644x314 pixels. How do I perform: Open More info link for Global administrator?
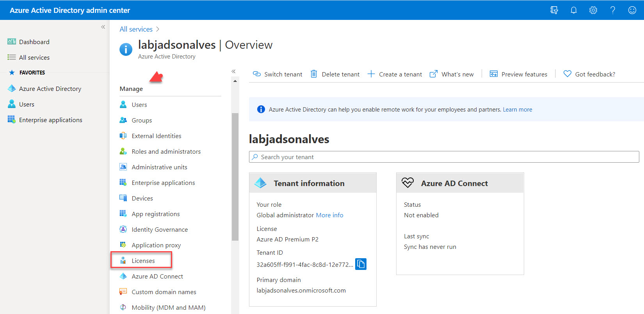pyautogui.click(x=329, y=215)
